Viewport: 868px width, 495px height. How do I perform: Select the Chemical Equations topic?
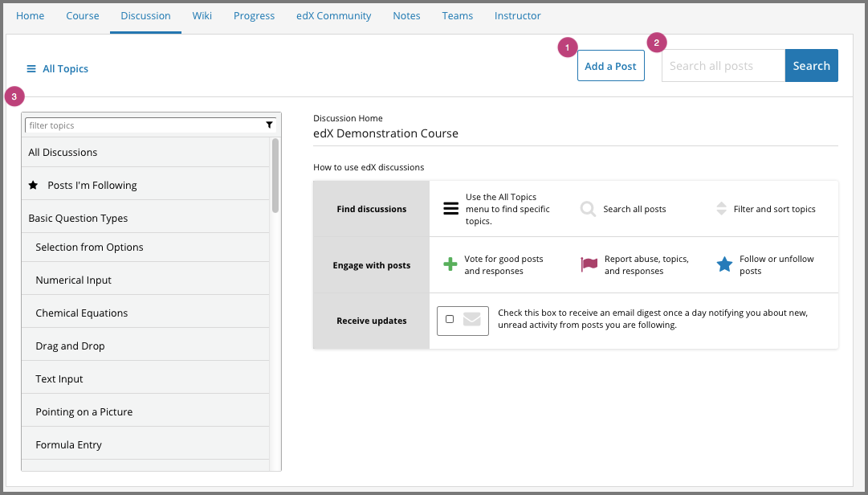(x=82, y=313)
